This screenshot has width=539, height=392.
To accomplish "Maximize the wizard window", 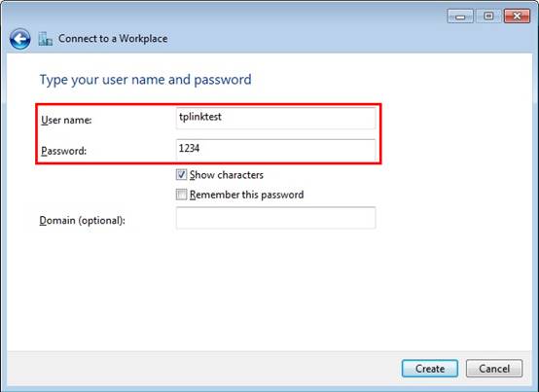I will [488, 17].
